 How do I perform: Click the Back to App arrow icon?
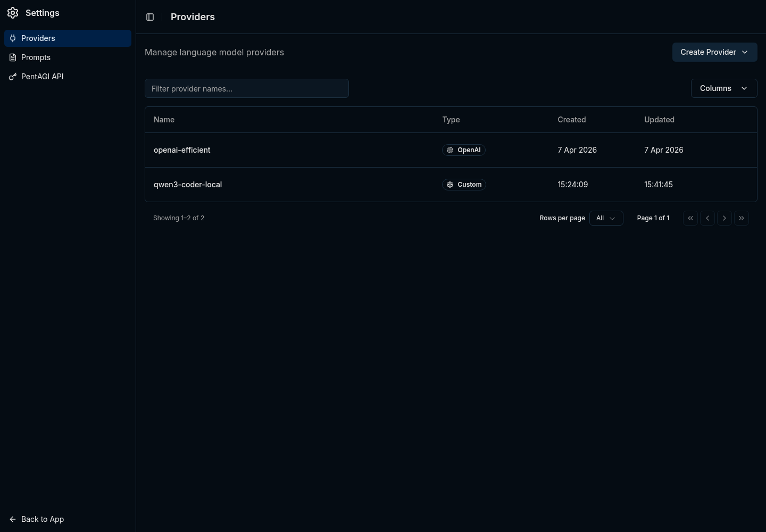point(13,519)
